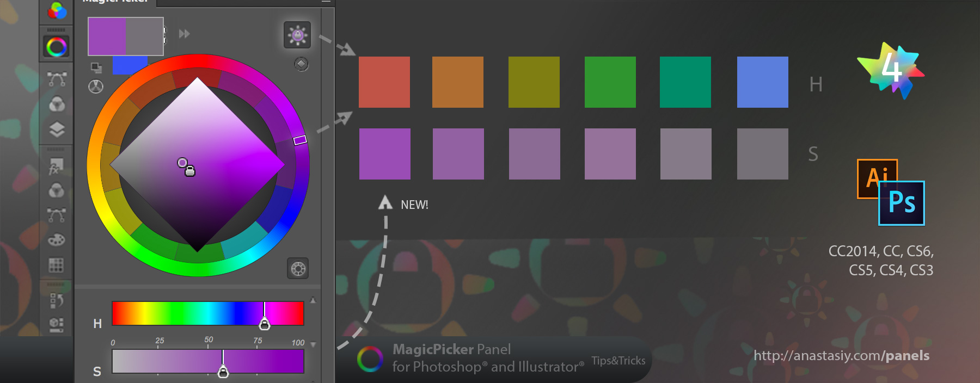Image resolution: width=980 pixels, height=383 pixels.
Task: Select the blue swatch under foreground color
Action: (130, 65)
